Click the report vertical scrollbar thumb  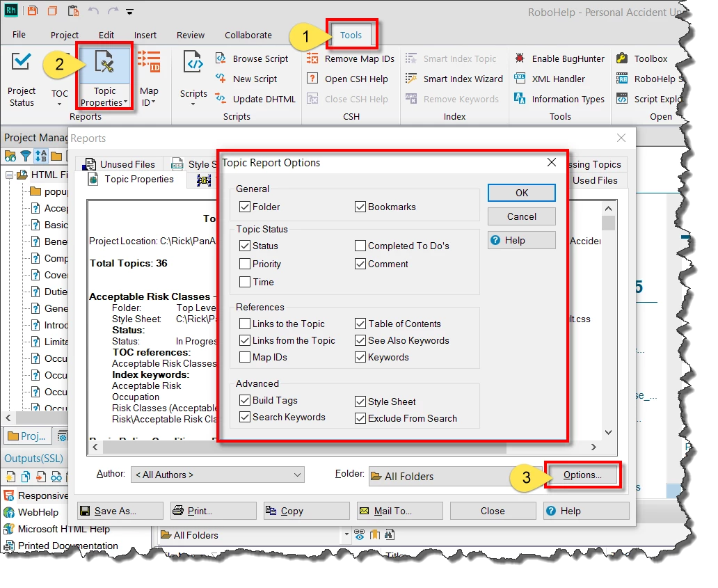click(x=609, y=223)
